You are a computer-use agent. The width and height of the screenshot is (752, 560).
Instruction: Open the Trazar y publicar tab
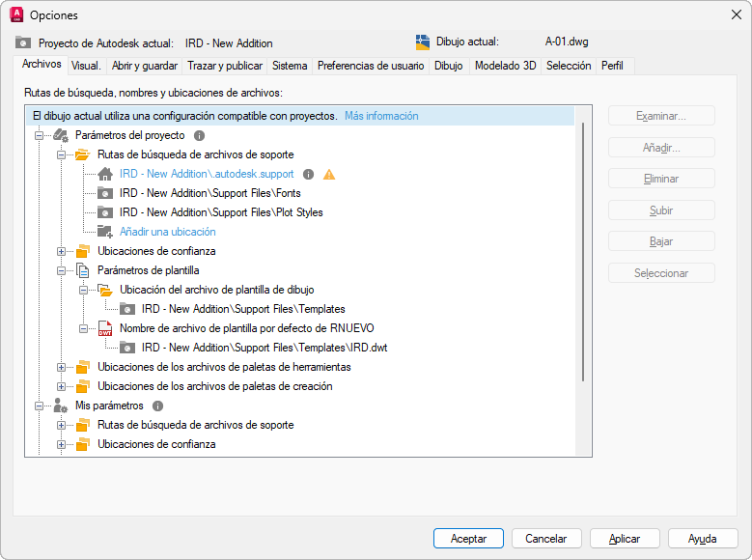pyautogui.click(x=225, y=66)
